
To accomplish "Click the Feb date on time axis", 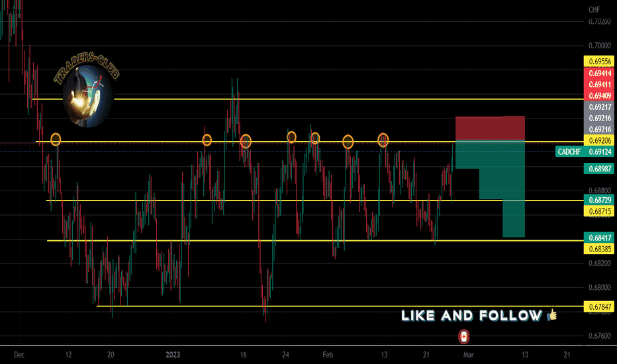I will (x=328, y=355).
